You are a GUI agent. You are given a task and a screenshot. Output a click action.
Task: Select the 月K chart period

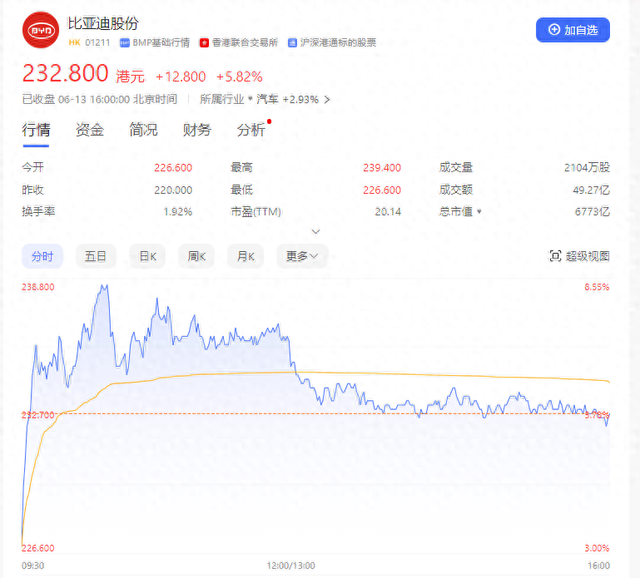click(245, 256)
